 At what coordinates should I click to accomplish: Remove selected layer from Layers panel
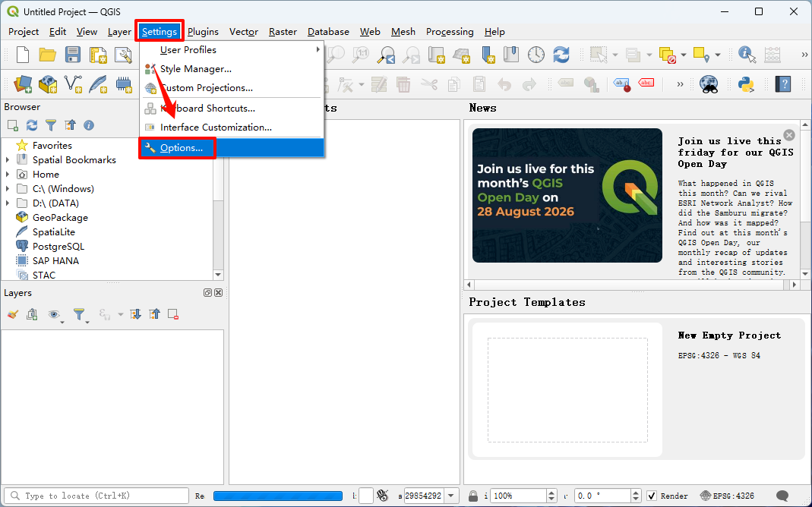click(173, 314)
